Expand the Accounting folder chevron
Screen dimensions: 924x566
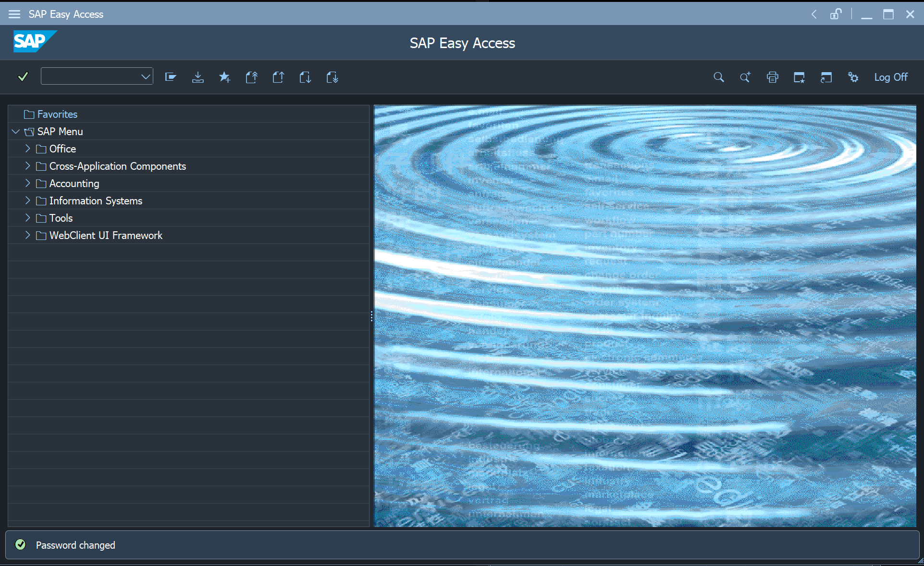tap(27, 183)
